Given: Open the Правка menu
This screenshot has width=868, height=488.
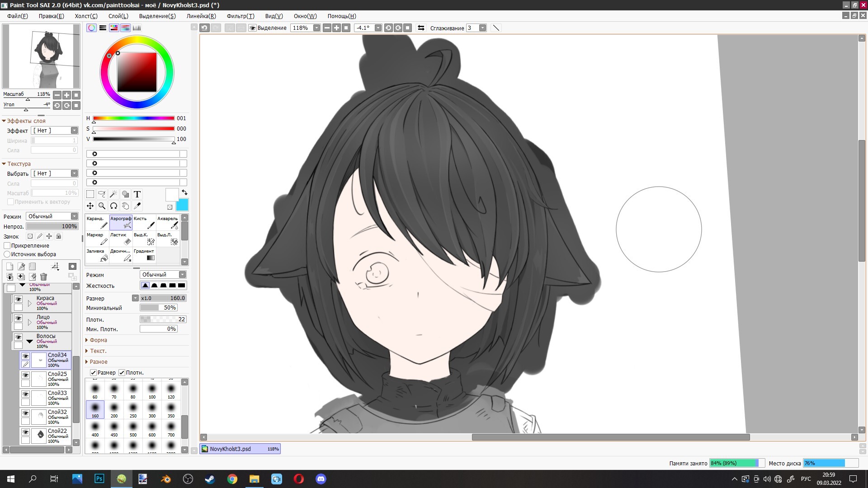Looking at the screenshot, I should click(51, 16).
